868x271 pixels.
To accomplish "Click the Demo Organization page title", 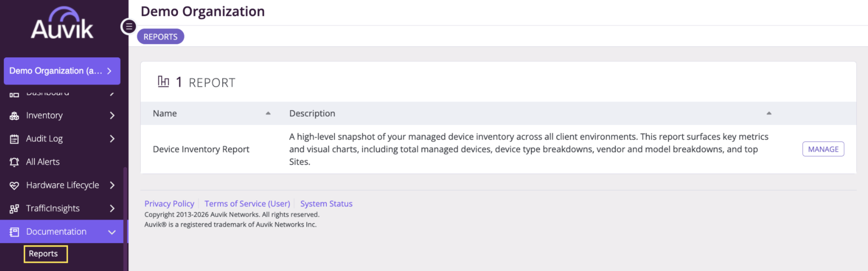I will [203, 12].
